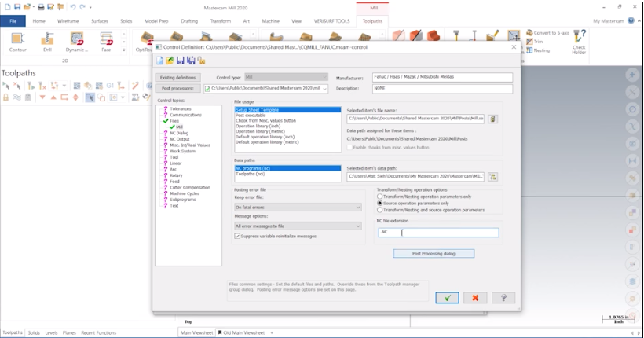The width and height of the screenshot is (644, 338).
Task: Click the lock icon in Toolpaths manager toolbar
Action: (5, 97)
